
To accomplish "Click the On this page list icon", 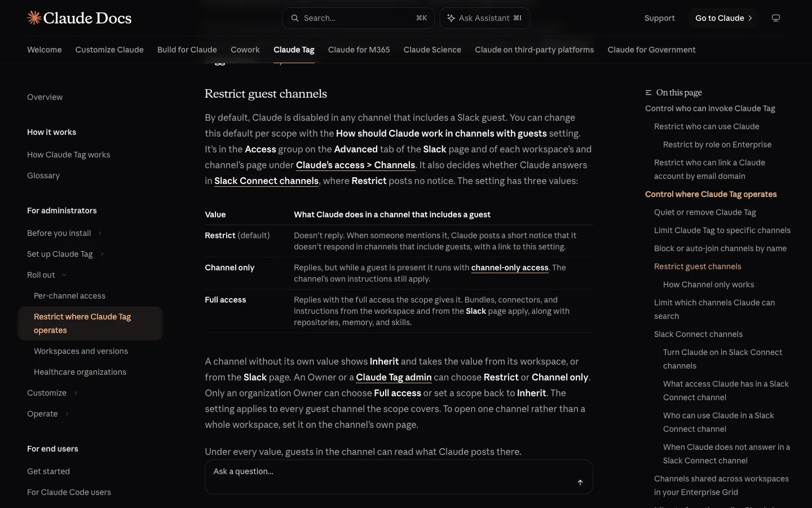I will tap(648, 93).
